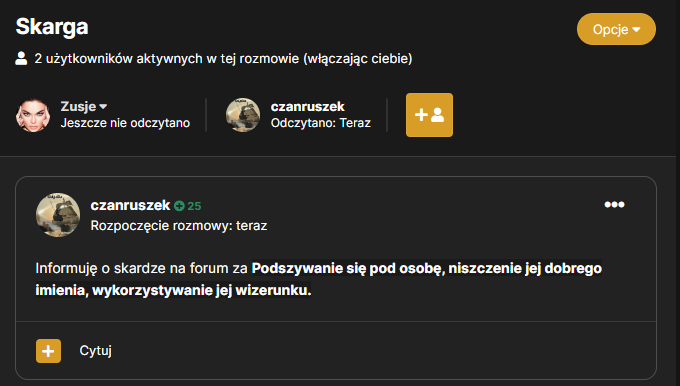680x386 pixels.
Task: Open czanruszek avatar in participant list
Action: pyautogui.click(x=243, y=115)
